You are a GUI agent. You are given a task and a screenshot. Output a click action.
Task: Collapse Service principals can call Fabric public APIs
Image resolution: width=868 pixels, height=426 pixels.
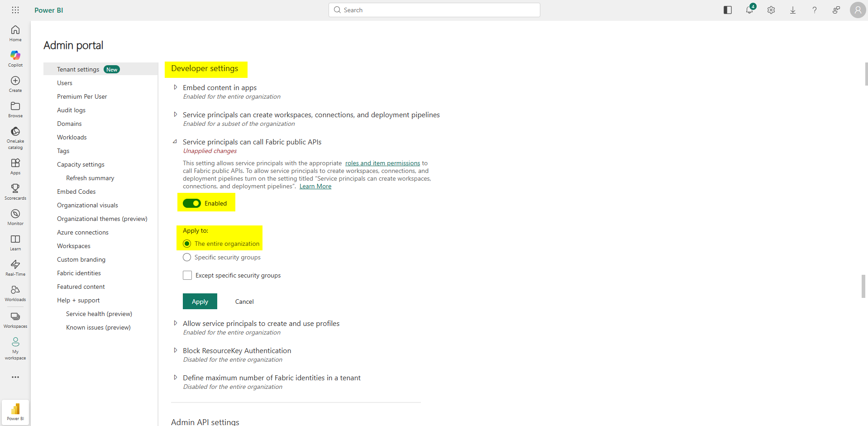(175, 142)
